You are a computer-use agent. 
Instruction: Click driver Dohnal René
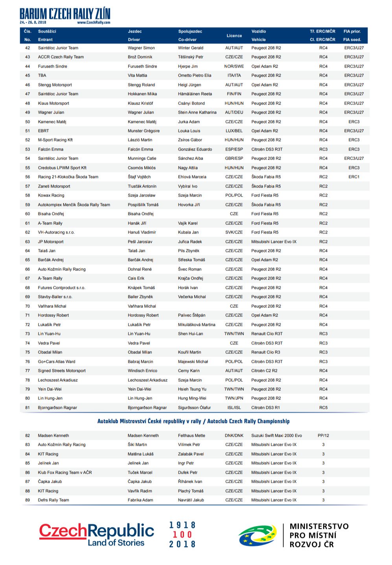pyautogui.click(x=140, y=269)
